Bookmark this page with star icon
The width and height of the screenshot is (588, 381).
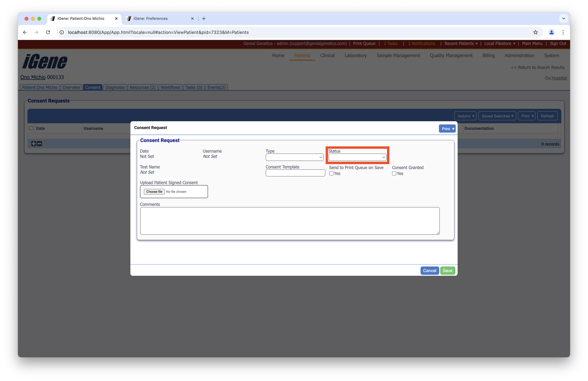pos(535,32)
